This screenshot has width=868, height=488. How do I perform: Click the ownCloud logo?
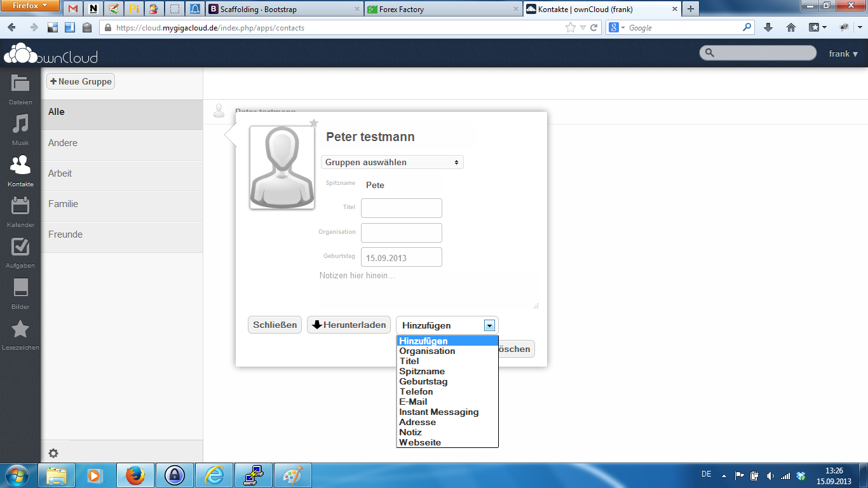pyautogui.click(x=51, y=53)
